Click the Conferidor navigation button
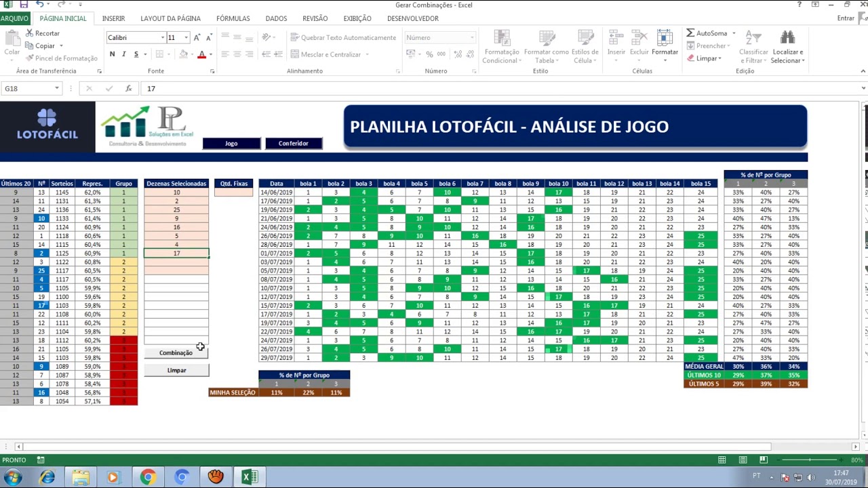Viewport: 868px width, 488px height. point(293,143)
